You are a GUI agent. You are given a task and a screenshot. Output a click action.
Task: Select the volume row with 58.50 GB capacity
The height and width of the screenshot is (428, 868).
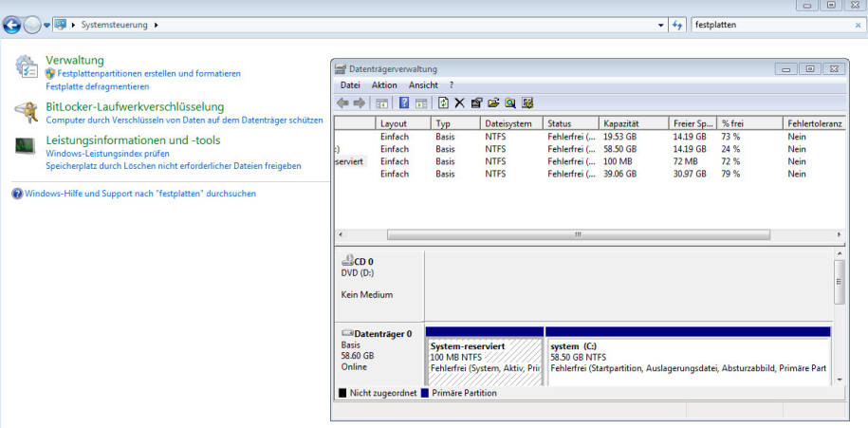point(589,149)
